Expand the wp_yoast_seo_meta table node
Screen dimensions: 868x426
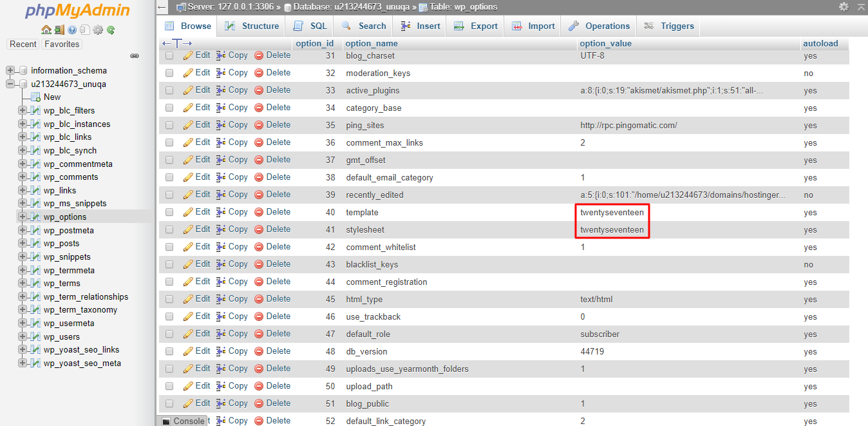click(x=23, y=363)
